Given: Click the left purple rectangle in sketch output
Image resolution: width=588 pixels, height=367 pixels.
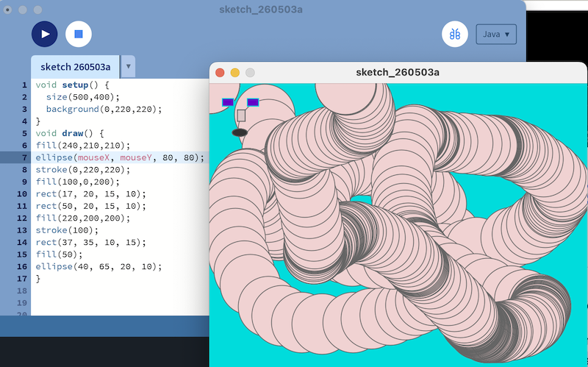Looking at the screenshot, I should [228, 102].
